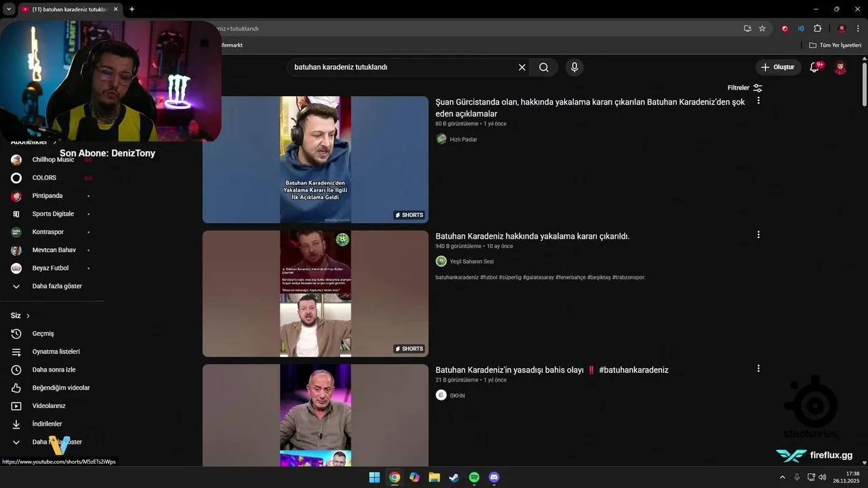Open Steam from taskbar

454,477
